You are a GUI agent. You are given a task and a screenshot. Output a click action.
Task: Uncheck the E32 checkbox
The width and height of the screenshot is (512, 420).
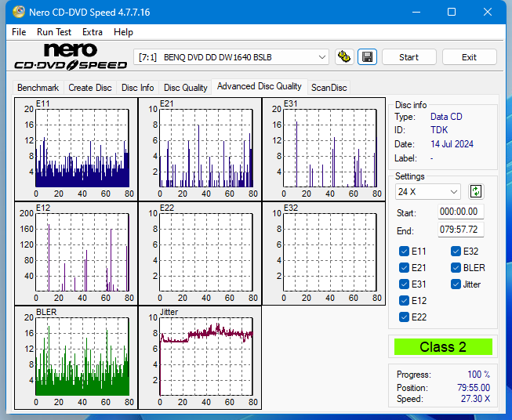[456, 252]
